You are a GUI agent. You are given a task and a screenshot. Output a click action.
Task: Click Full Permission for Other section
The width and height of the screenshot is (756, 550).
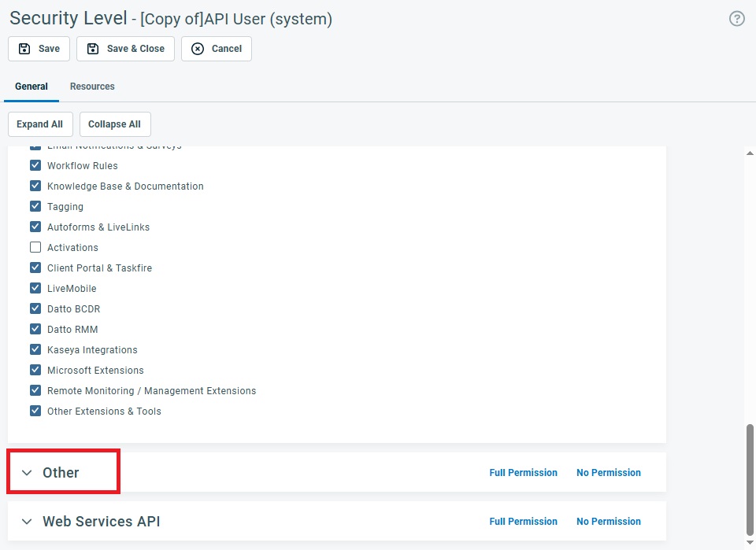(x=523, y=473)
